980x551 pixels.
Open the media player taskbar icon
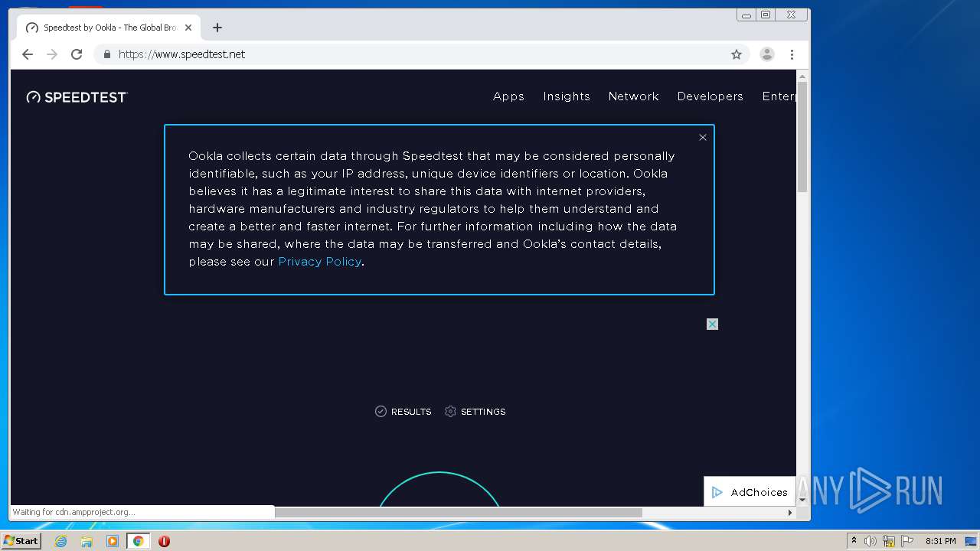click(113, 541)
